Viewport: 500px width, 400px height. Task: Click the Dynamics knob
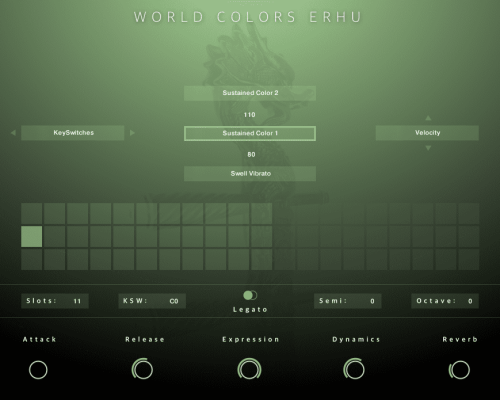[354, 369]
